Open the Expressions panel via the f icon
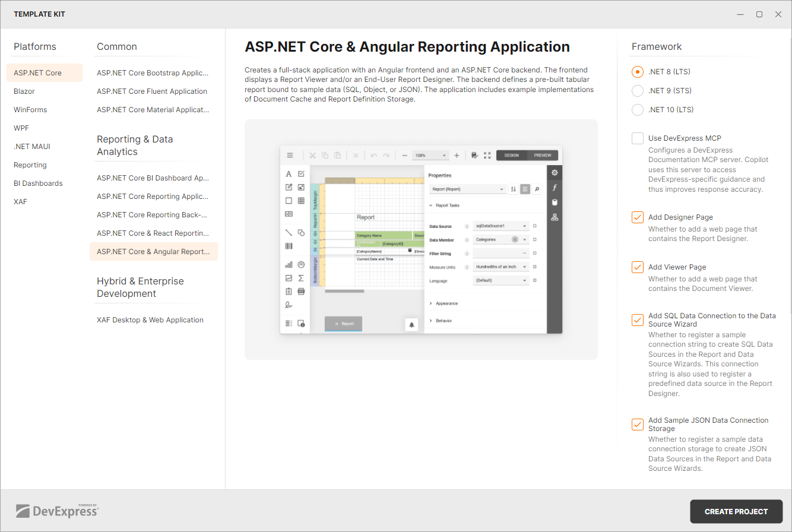Viewport: 792px width, 532px height. coord(555,188)
